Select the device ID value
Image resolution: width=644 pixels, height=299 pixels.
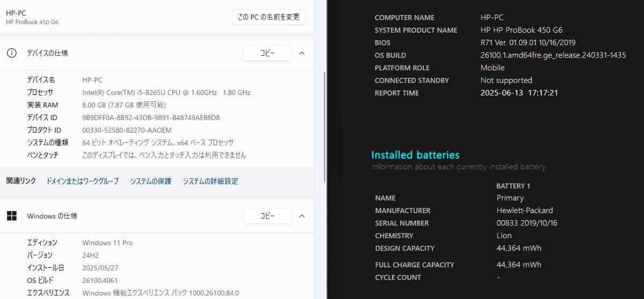coord(151,118)
